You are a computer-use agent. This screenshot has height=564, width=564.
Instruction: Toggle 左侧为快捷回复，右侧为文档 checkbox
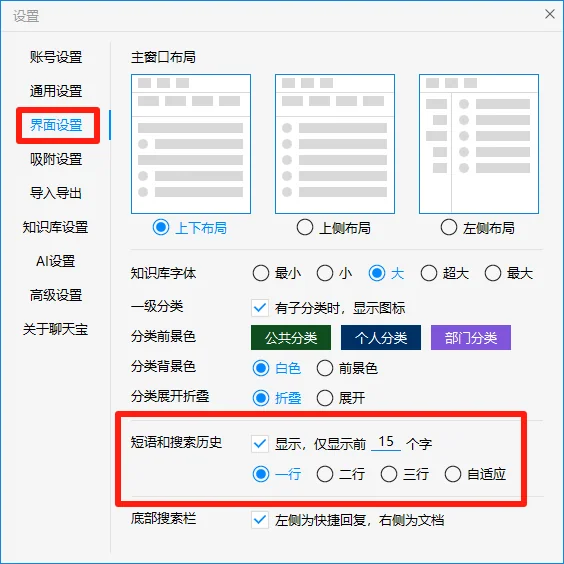260,520
